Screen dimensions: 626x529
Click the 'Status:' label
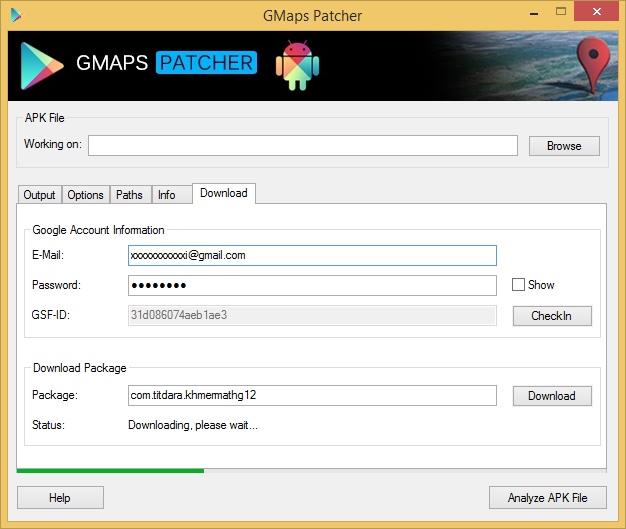48,425
